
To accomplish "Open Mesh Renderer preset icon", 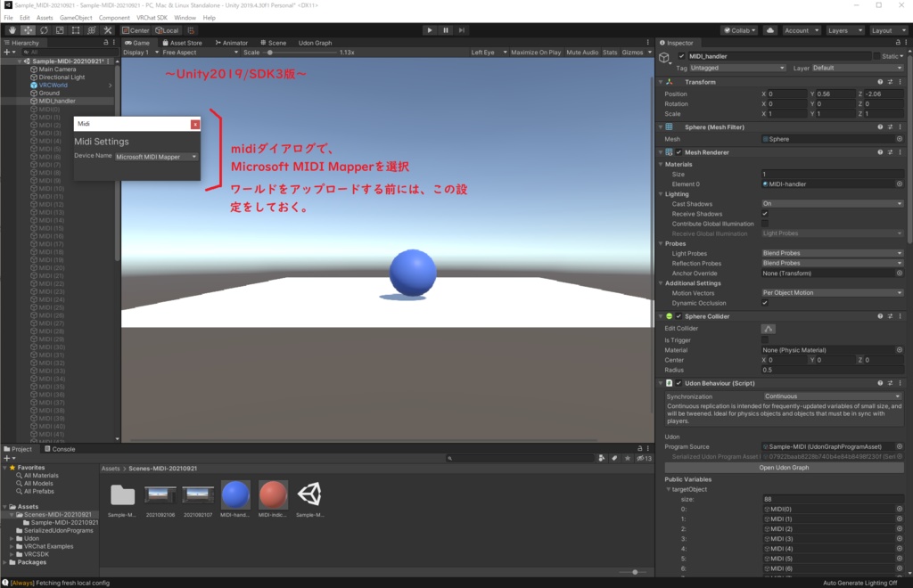I will pyautogui.click(x=891, y=152).
